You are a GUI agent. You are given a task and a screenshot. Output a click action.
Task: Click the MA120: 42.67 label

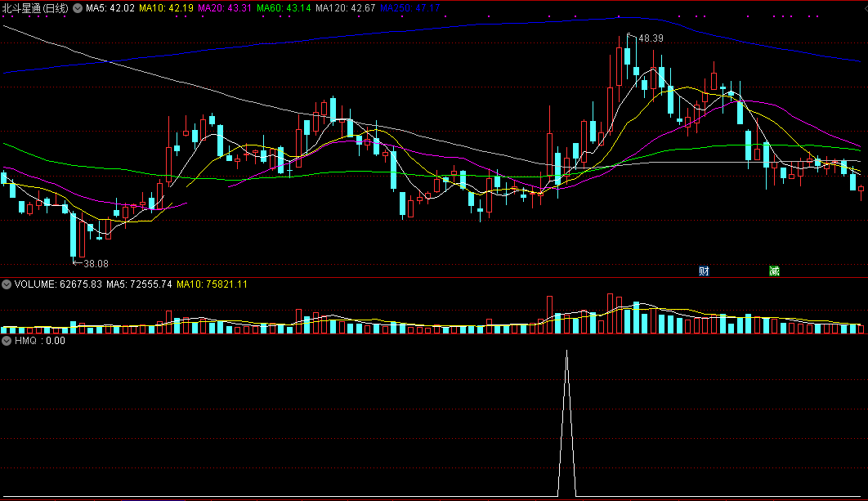pyautogui.click(x=346, y=8)
